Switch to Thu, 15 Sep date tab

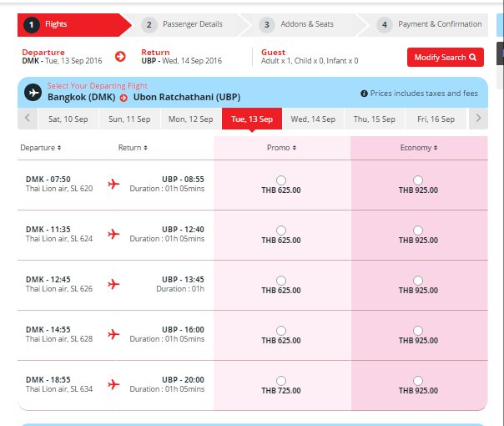pos(375,119)
